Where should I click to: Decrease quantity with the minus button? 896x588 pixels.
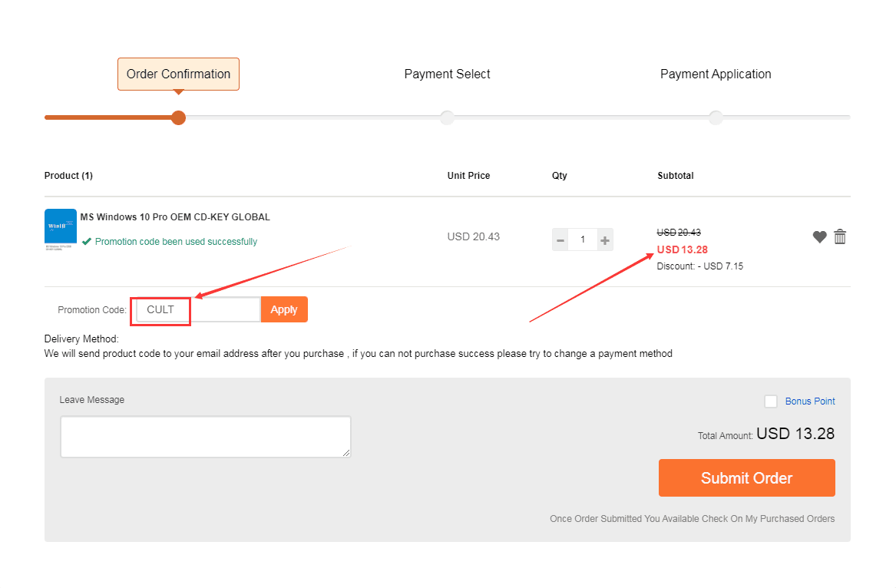[x=560, y=240]
